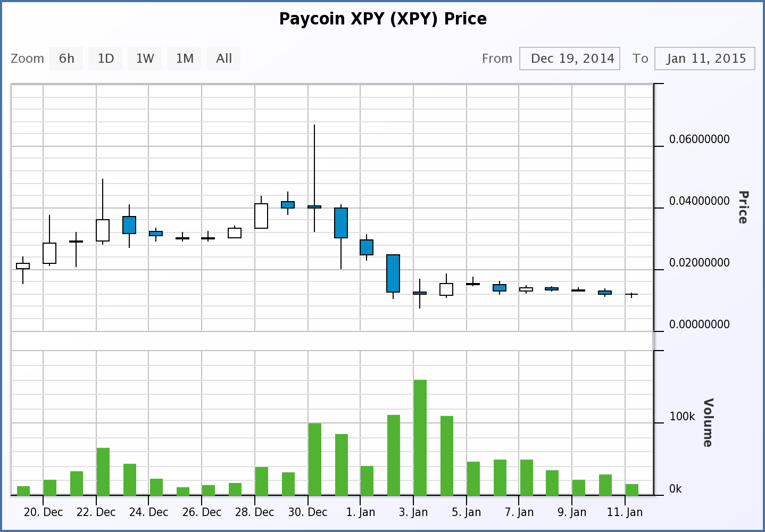Click the 24. Dec date label
The image size is (765, 532).
(148, 512)
